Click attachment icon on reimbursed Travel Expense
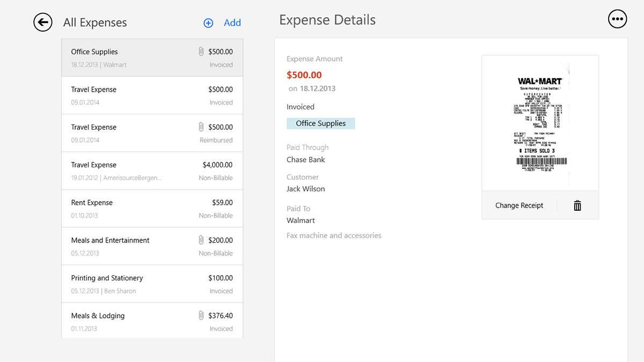Viewport: 644px width, 362px height. (201, 127)
